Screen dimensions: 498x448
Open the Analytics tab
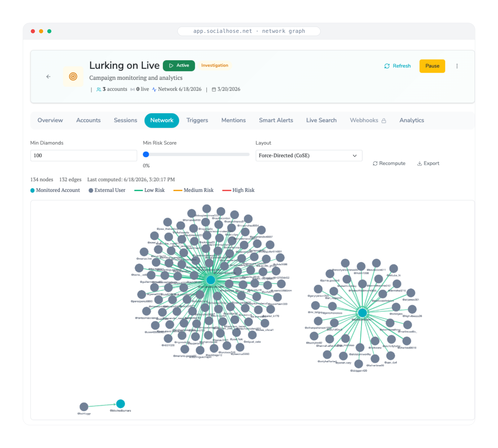tap(411, 120)
